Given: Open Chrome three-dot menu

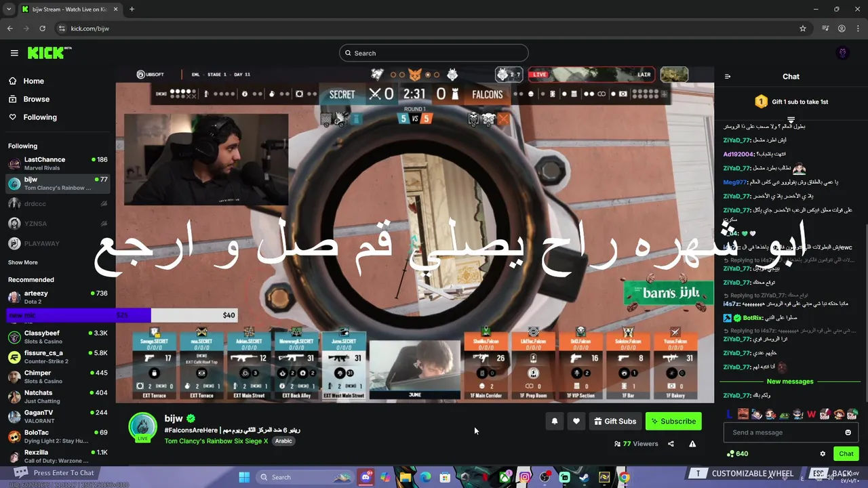Looking at the screenshot, I should (858, 28).
